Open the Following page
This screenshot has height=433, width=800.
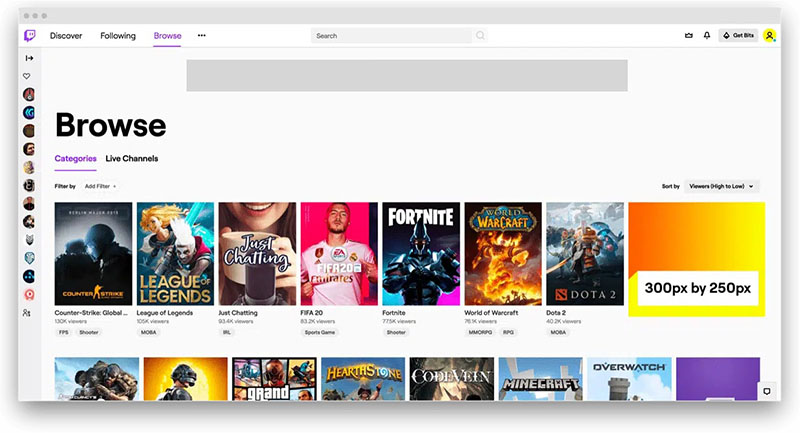tap(118, 36)
